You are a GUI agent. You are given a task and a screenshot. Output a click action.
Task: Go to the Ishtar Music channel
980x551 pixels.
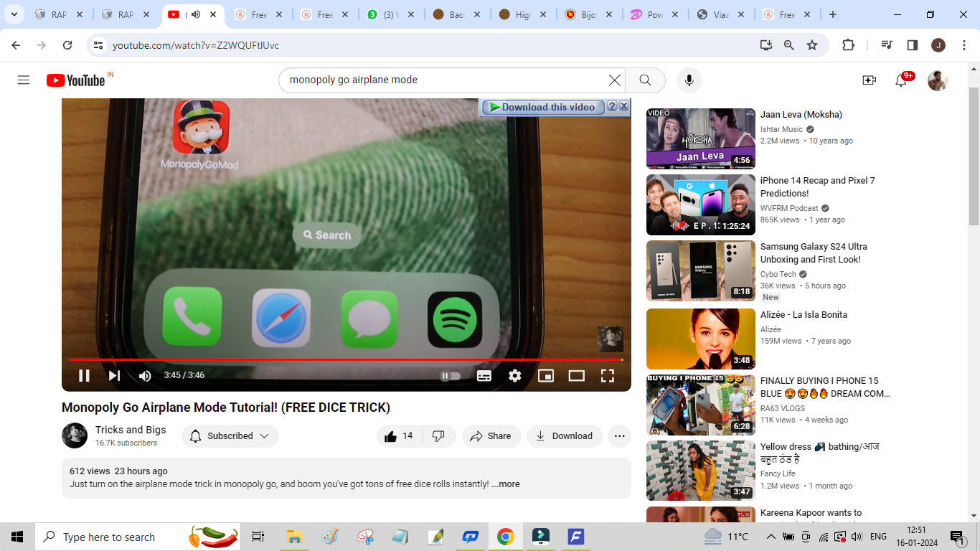click(x=782, y=129)
